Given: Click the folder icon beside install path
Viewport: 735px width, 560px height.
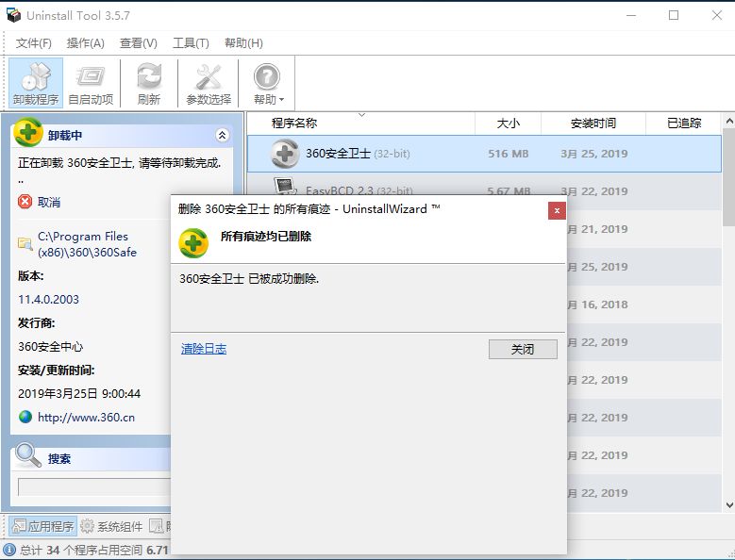Looking at the screenshot, I should tap(25, 243).
